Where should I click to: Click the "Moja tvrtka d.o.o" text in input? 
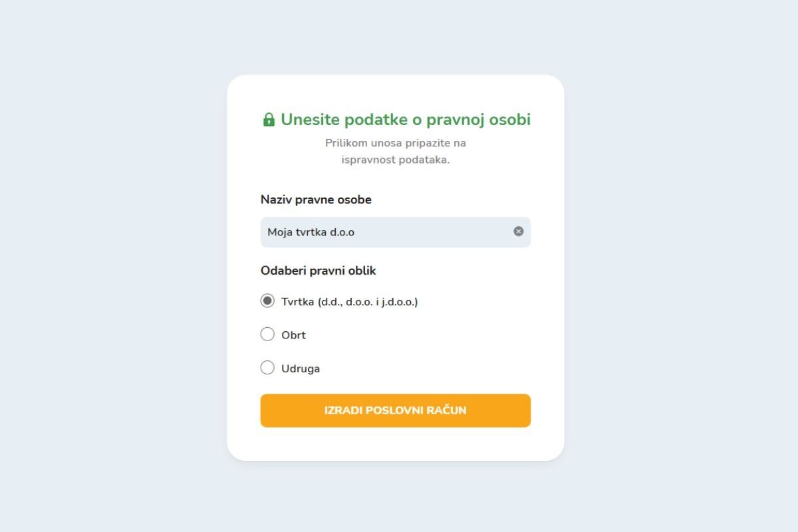pyautogui.click(x=311, y=232)
